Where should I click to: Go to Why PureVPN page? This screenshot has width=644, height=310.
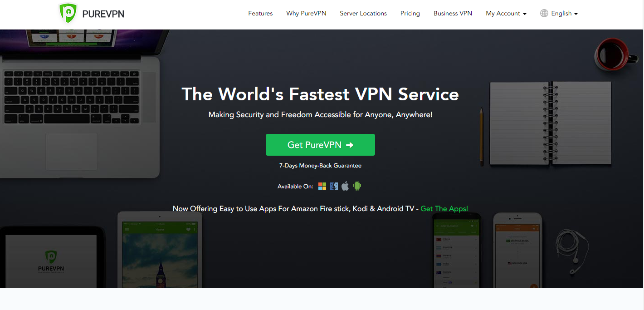306,14
